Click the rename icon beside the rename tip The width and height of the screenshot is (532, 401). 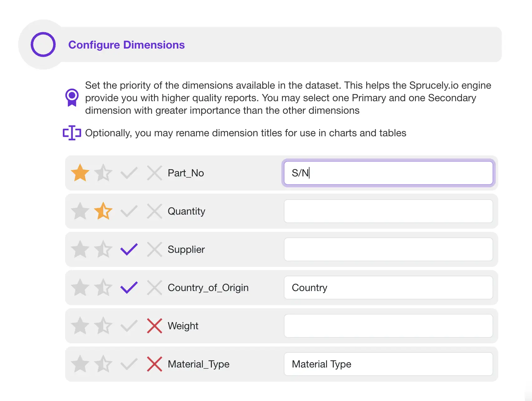tap(72, 133)
